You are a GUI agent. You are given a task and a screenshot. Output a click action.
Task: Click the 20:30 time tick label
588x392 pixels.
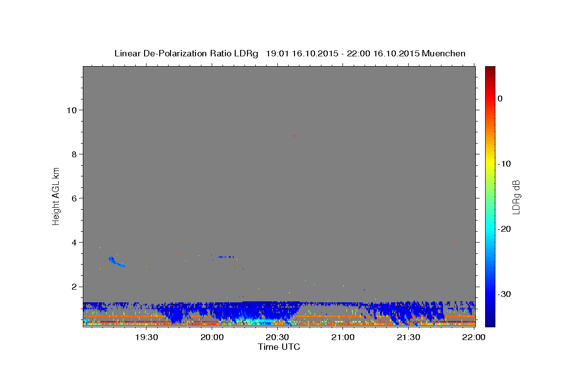coord(277,337)
